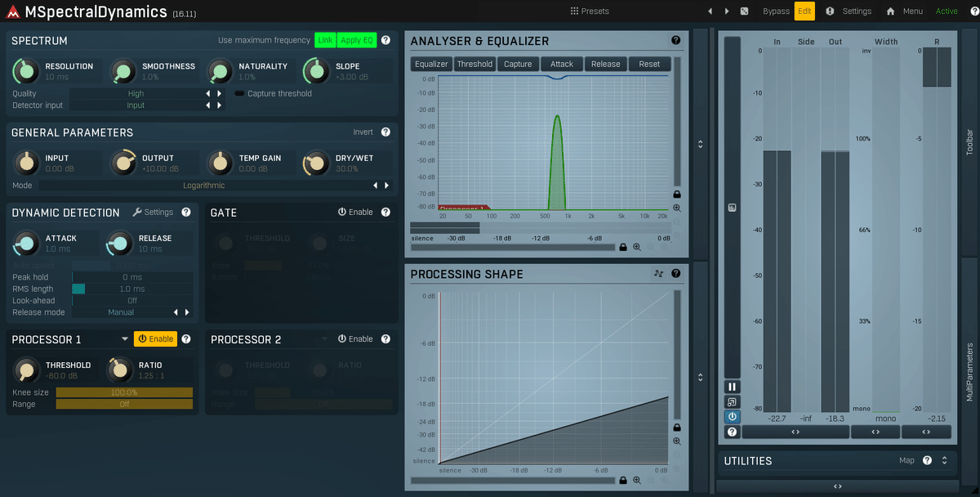Open the Analyser & Equalizer help icon

(676, 40)
